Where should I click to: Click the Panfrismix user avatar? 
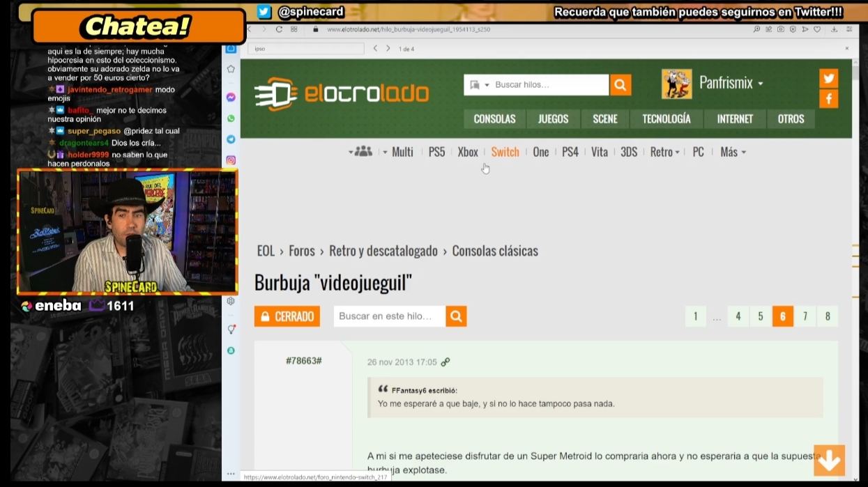point(676,84)
